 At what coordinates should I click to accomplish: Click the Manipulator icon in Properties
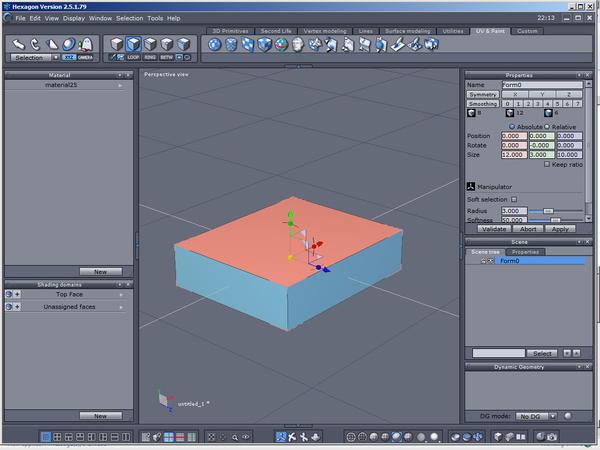(471, 185)
